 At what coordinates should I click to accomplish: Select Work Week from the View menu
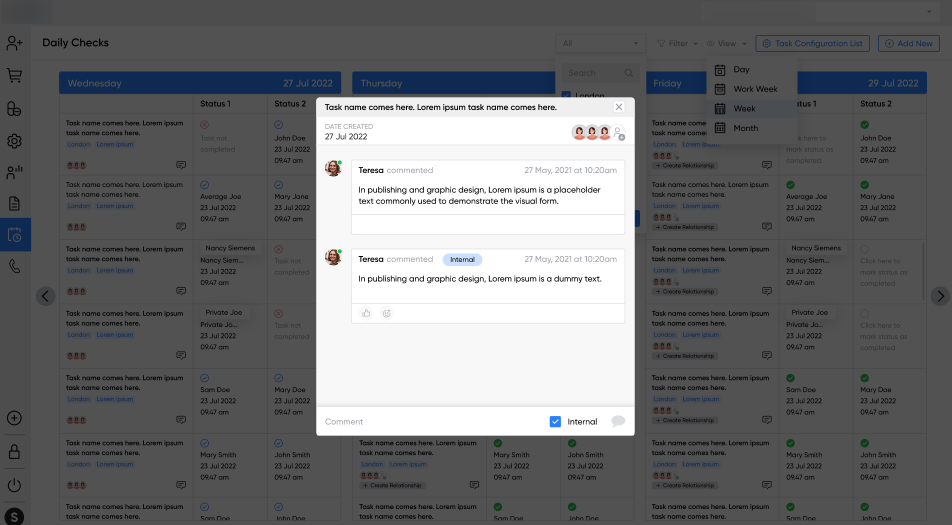(x=754, y=89)
